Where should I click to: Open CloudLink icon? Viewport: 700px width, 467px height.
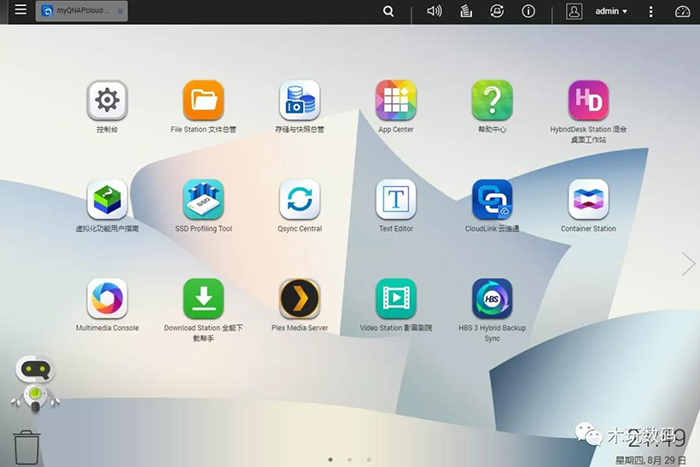(x=492, y=199)
